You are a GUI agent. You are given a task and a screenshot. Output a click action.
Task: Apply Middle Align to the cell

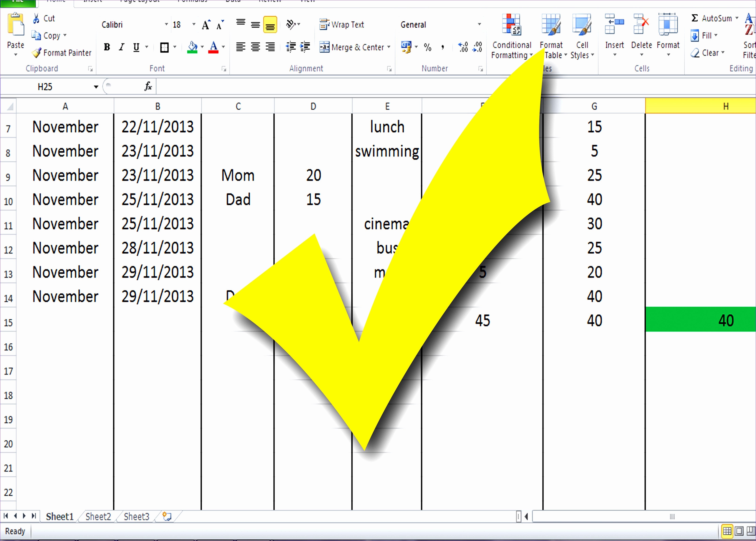(255, 25)
